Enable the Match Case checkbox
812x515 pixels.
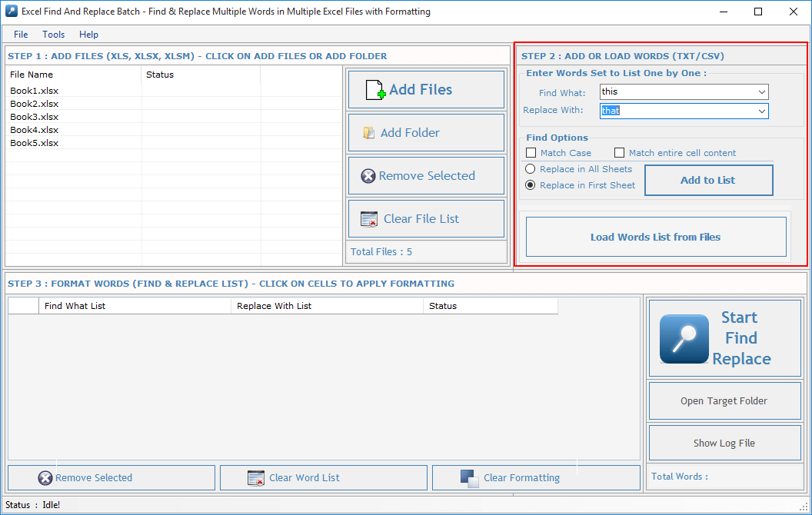click(x=531, y=153)
